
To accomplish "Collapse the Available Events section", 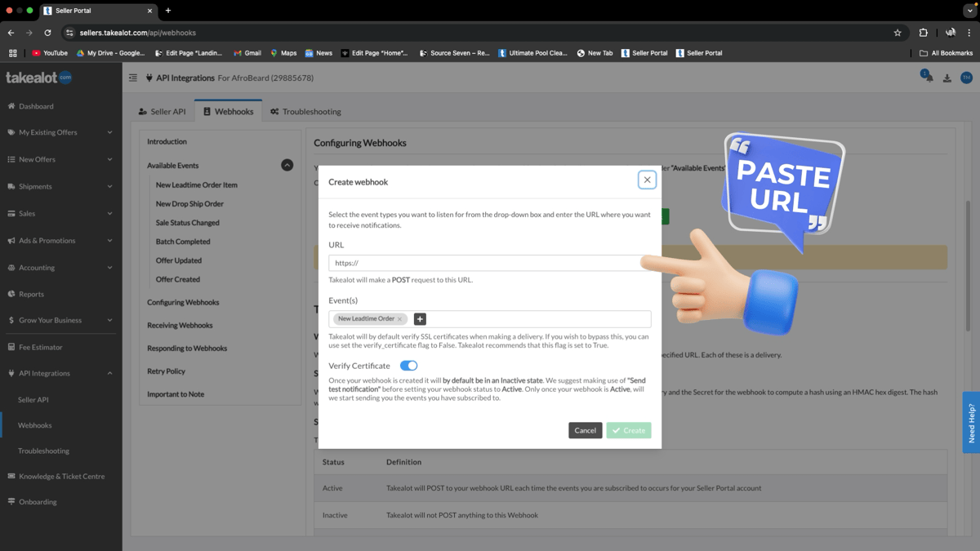I will pyautogui.click(x=287, y=165).
